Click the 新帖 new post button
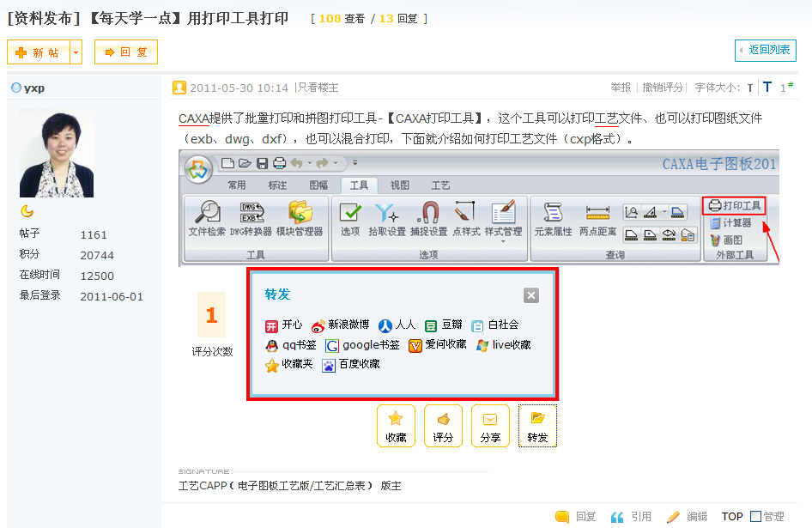This screenshot has width=812, height=528. 39,52
